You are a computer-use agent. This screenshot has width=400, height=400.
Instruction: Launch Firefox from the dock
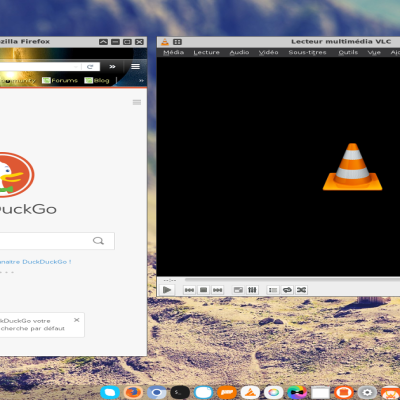tap(133, 392)
